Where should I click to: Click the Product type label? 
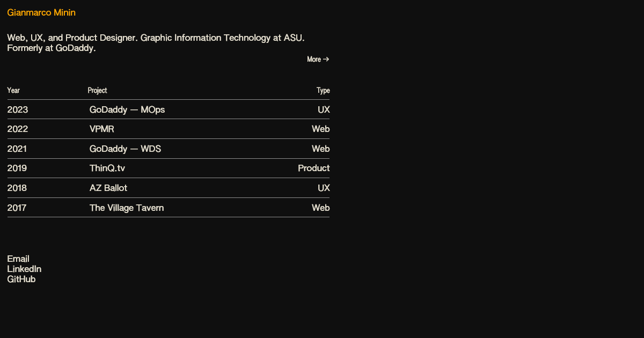click(313, 168)
